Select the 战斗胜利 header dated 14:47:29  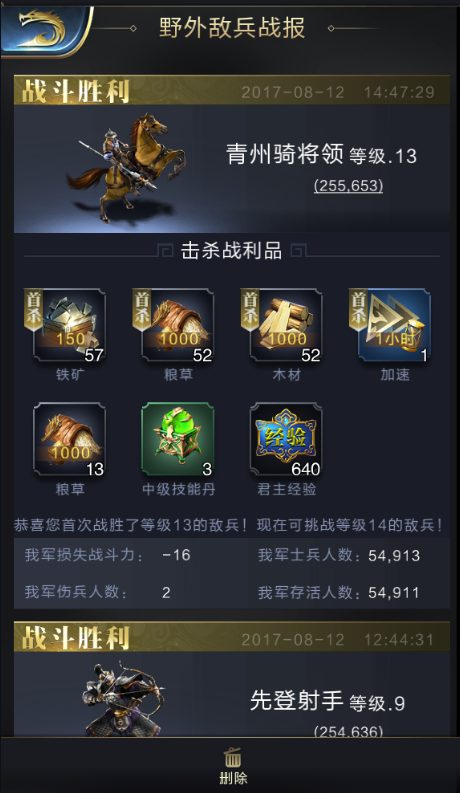coord(232,91)
